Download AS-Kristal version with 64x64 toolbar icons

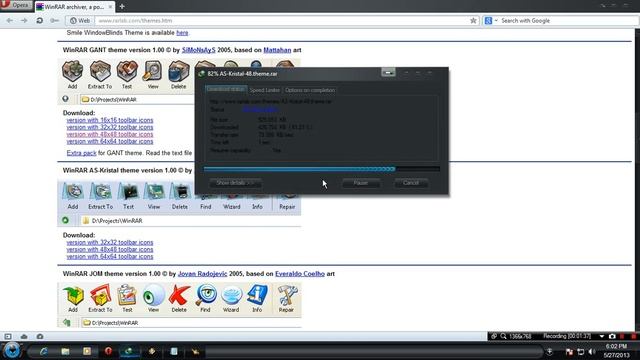(x=110, y=256)
